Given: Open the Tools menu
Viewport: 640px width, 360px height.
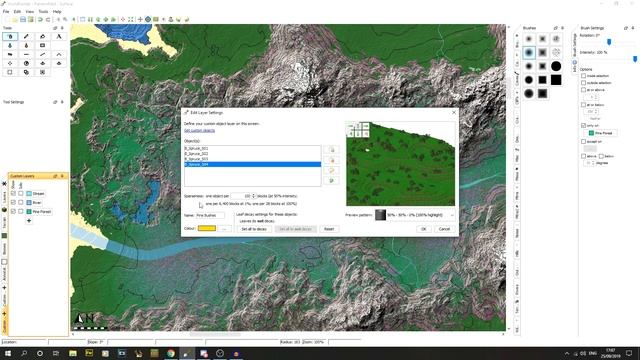Looking at the screenshot, I should (x=43, y=11).
